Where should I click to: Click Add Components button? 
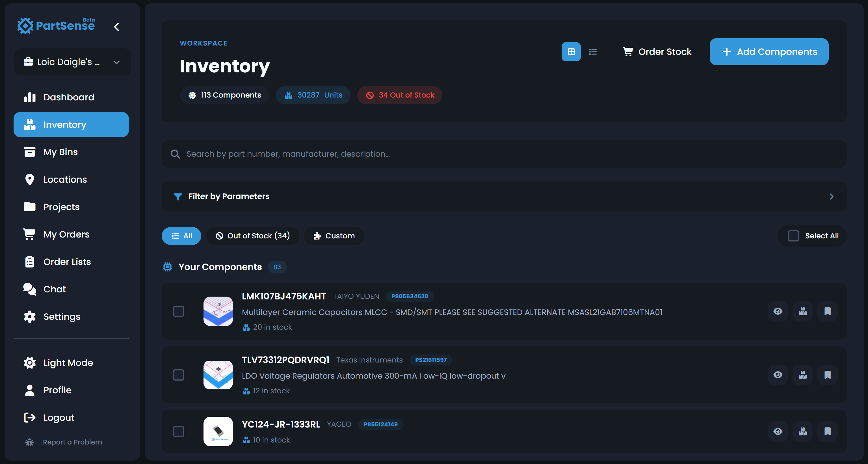(769, 51)
